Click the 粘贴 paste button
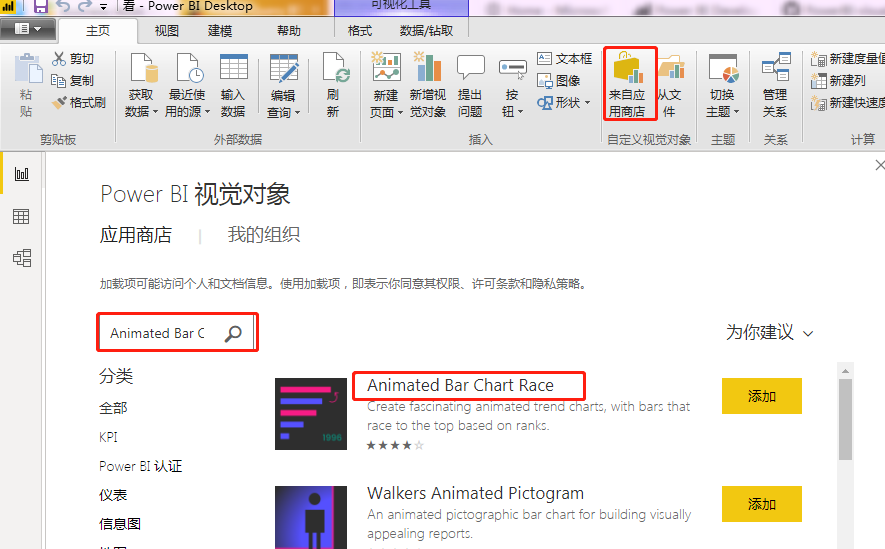Screen dimensions: 885x549 click(x=27, y=85)
